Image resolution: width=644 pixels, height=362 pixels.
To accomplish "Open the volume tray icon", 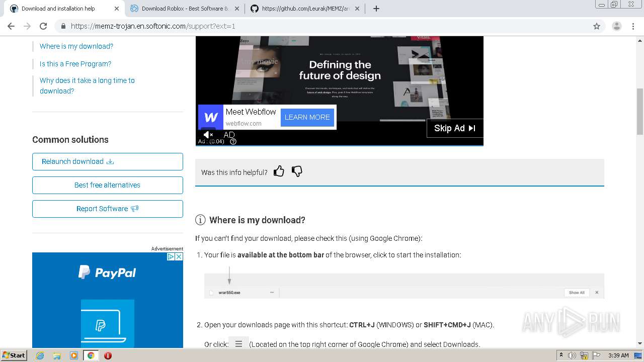I will (573, 355).
